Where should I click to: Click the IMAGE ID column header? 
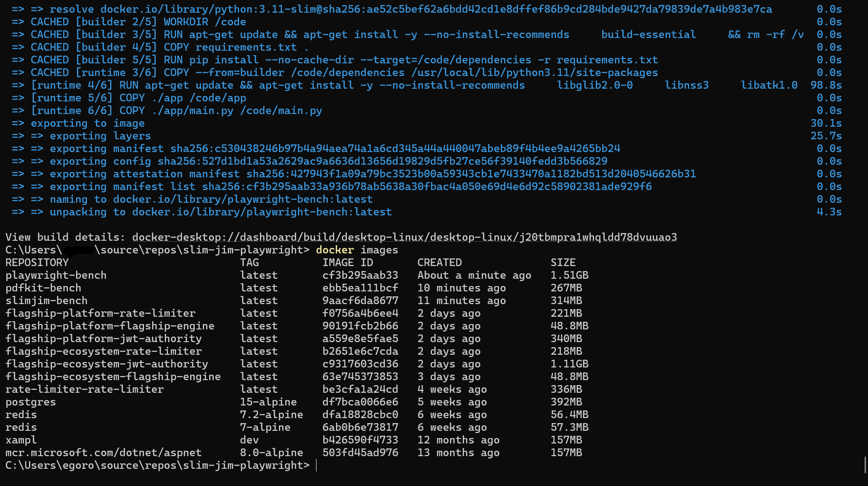(348, 262)
